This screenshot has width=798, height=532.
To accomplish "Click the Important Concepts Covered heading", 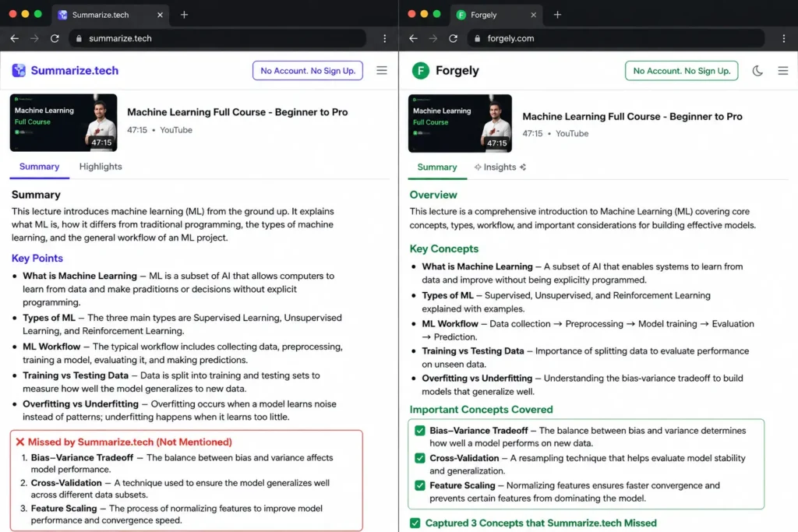I will tap(482, 410).
